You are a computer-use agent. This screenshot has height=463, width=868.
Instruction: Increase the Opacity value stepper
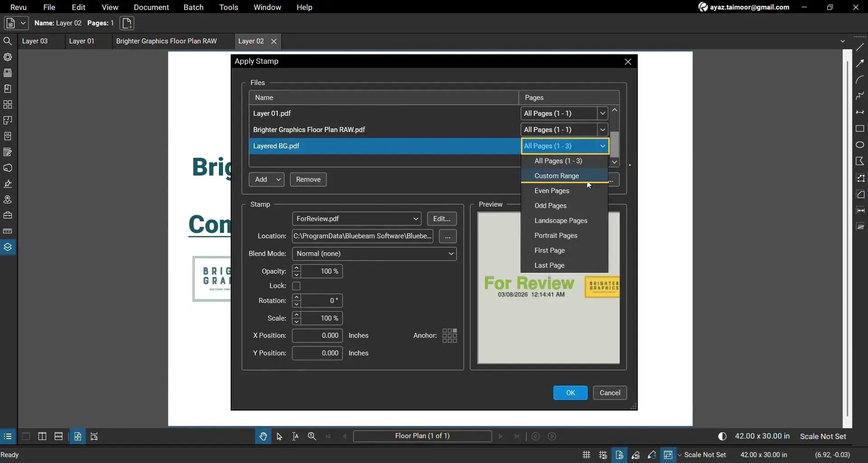click(x=296, y=268)
